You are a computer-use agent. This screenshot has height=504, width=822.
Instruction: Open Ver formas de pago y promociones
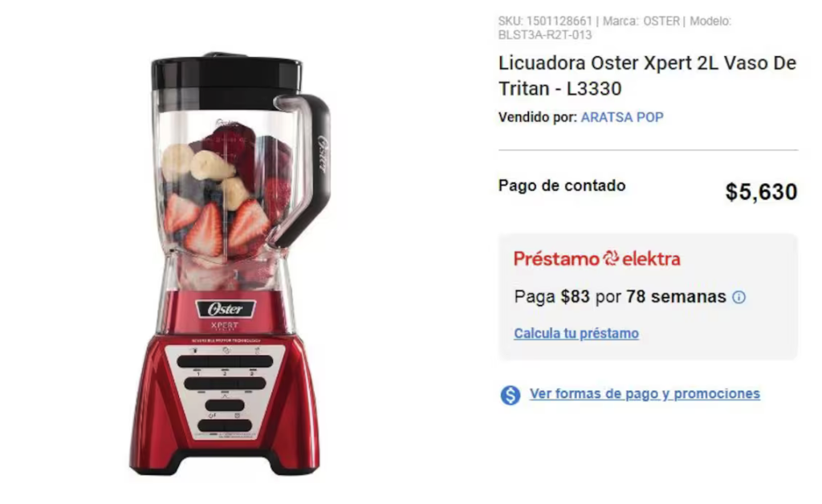click(645, 394)
